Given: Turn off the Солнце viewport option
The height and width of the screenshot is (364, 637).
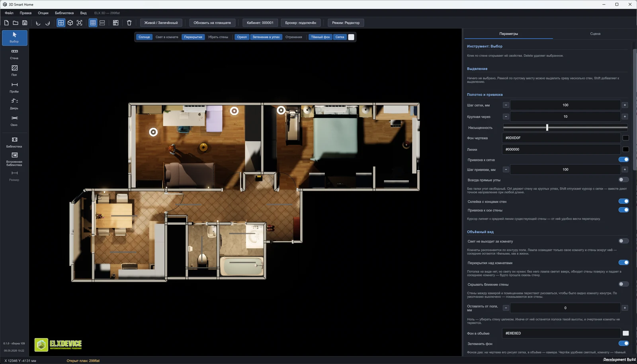Looking at the screenshot, I should 144,37.
